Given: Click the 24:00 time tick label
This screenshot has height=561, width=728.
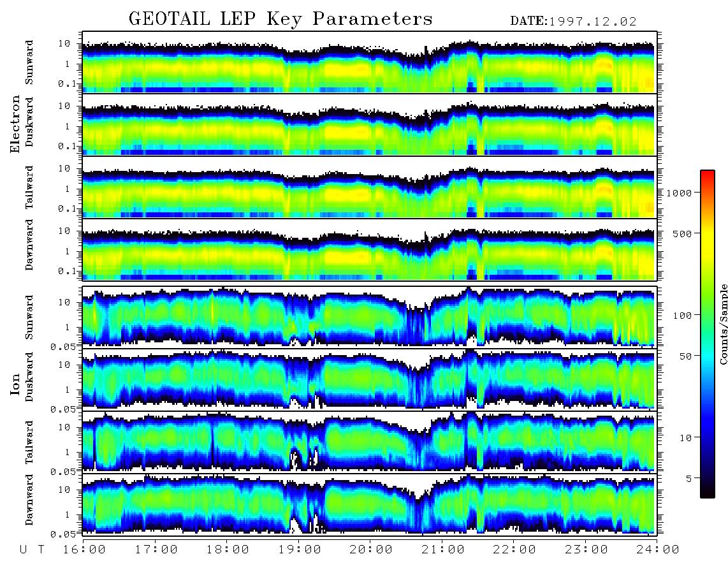Looking at the screenshot, I should (x=658, y=550).
